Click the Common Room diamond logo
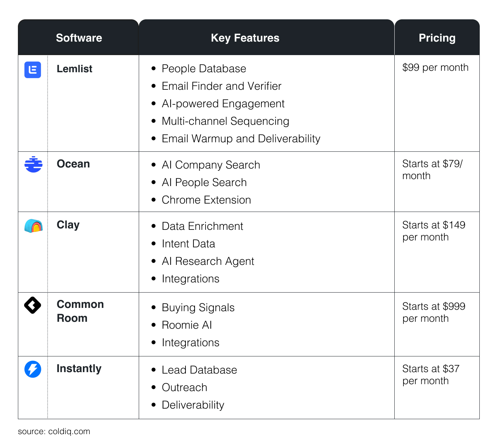 32,305
